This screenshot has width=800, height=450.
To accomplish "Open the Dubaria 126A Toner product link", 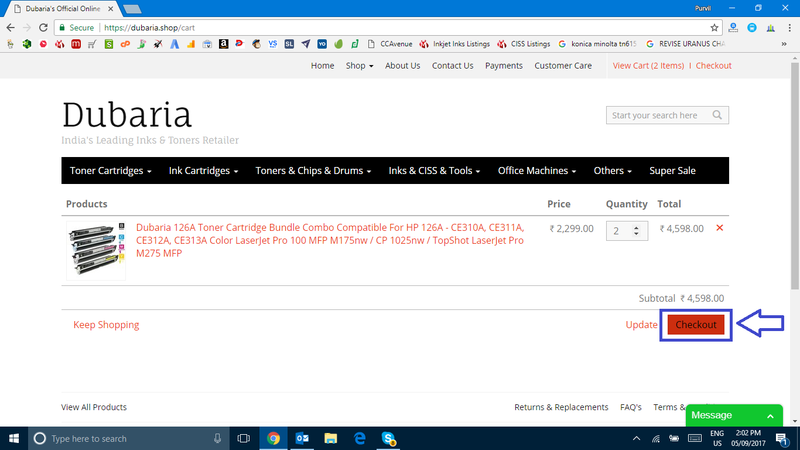I will [330, 240].
